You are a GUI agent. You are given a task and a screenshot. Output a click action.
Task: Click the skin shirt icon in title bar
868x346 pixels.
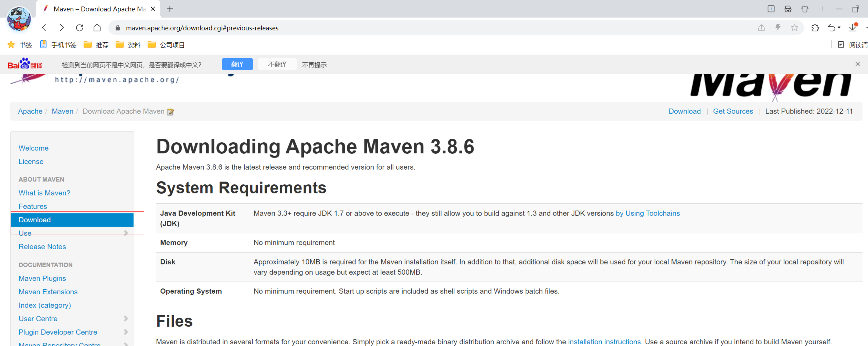805,9
